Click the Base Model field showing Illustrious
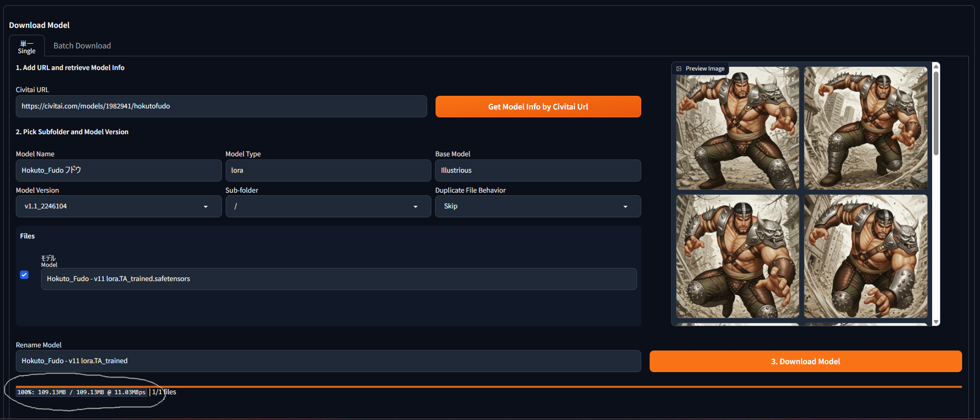This screenshot has width=980, height=420. (537, 171)
